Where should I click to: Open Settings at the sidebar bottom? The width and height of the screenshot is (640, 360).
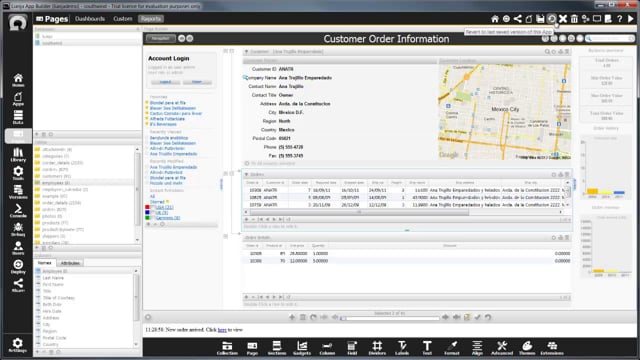(x=18, y=345)
